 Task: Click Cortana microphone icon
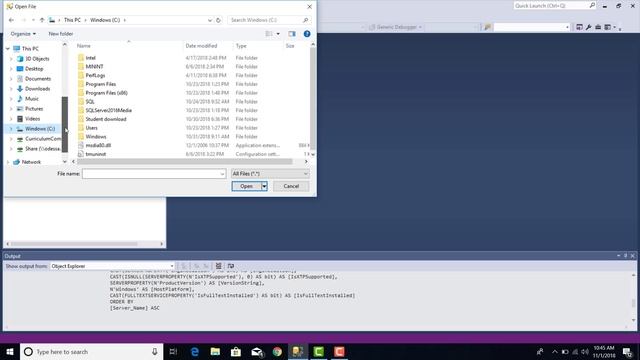pyautogui.click(x=155, y=351)
